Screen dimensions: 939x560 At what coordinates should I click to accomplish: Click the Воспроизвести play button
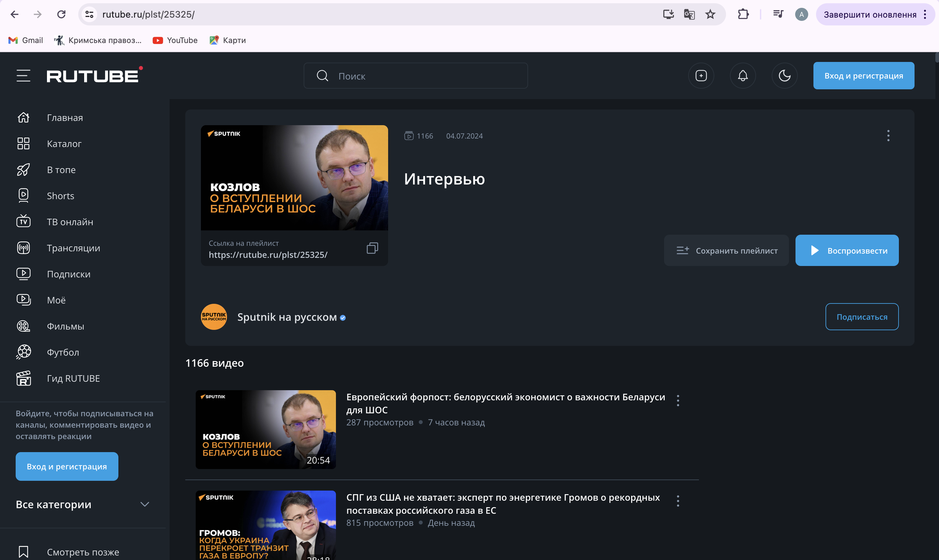847,250
